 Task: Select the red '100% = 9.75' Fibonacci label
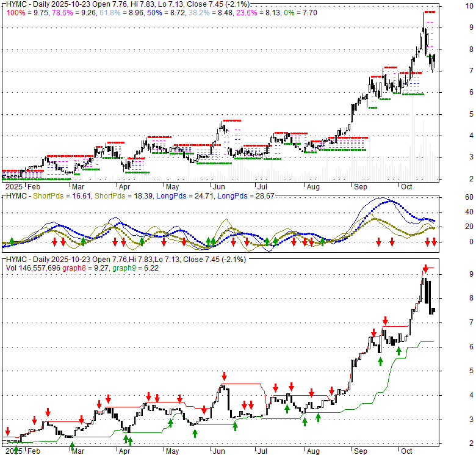pyautogui.click(x=28, y=13)
